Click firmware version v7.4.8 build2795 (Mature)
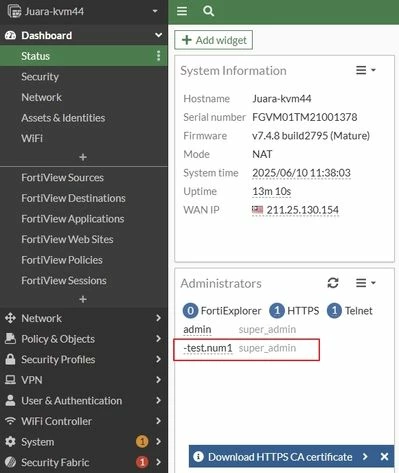 click(x=311, y=136)
